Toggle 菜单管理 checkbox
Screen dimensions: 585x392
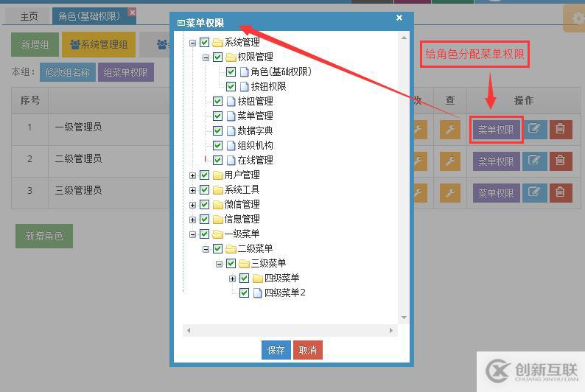tap(218, 116)
